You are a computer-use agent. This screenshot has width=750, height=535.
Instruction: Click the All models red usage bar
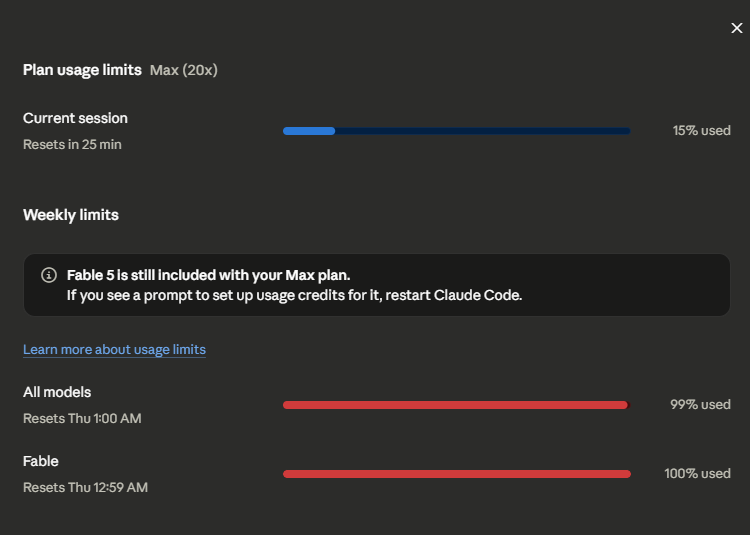456,405
